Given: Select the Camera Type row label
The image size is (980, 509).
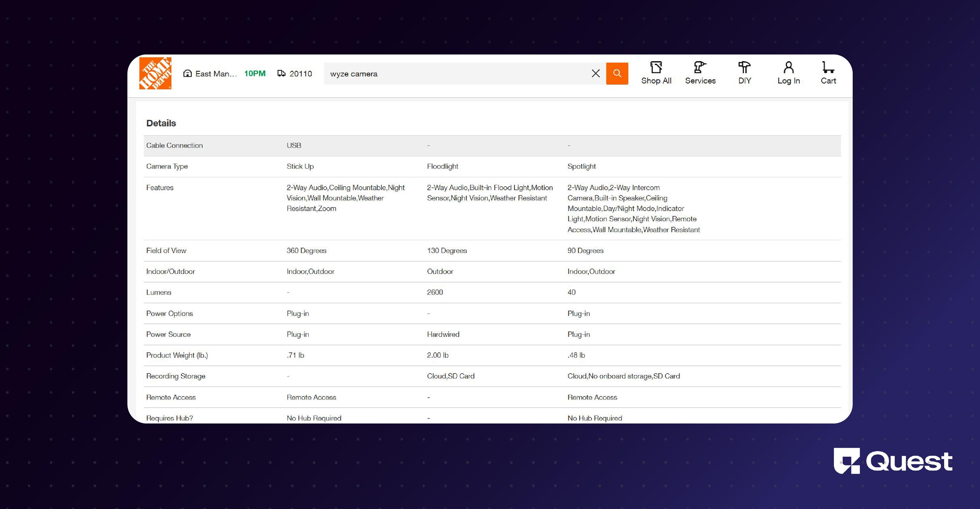Looking at the screenshot, I should pyautogui.click(x=167, y=167).
